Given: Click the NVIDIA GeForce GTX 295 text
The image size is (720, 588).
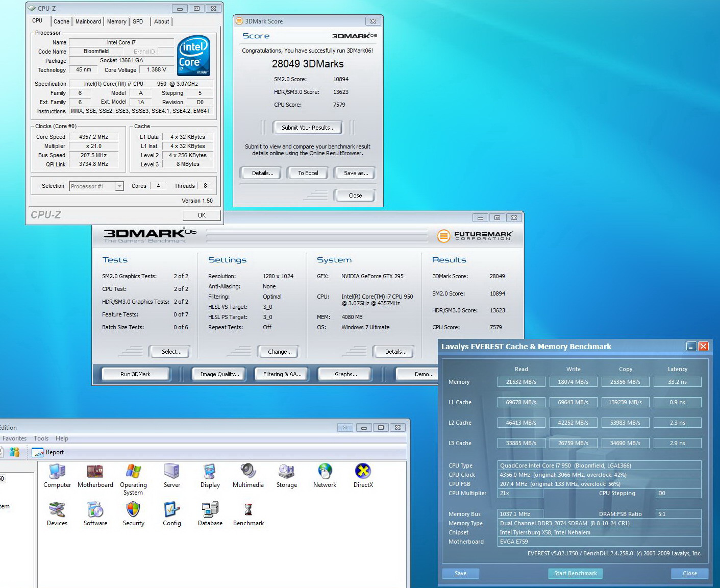Looking at the screenshot, I should tap(373, 276).
